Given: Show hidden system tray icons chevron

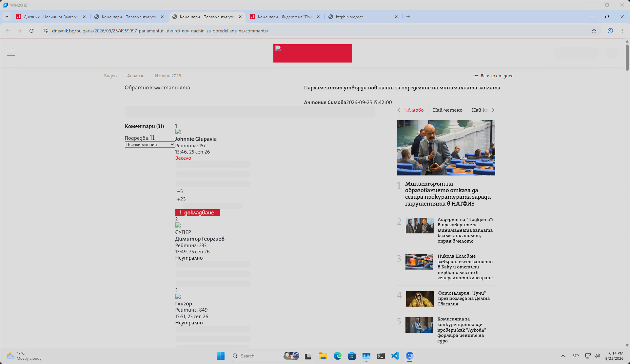Looking at the screenshot, I should pos(563,356).
